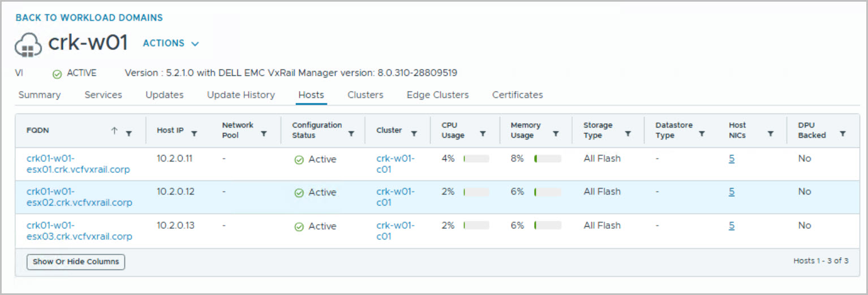
Task: Click the CPU usage bar for 10.2.0.13
Action: pos(476,225)
